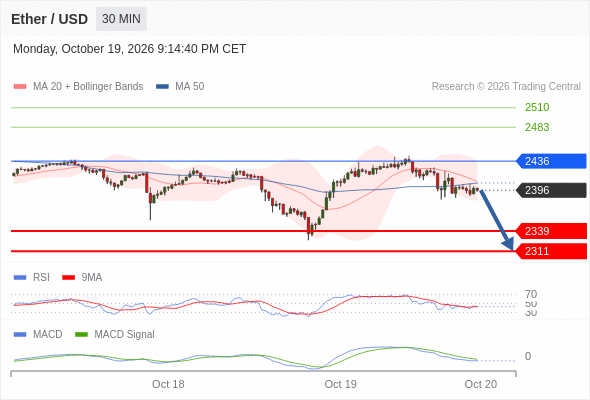The image size is (590, 400).
Task: Click the MA 50 legend label
Action: (190, 87)
